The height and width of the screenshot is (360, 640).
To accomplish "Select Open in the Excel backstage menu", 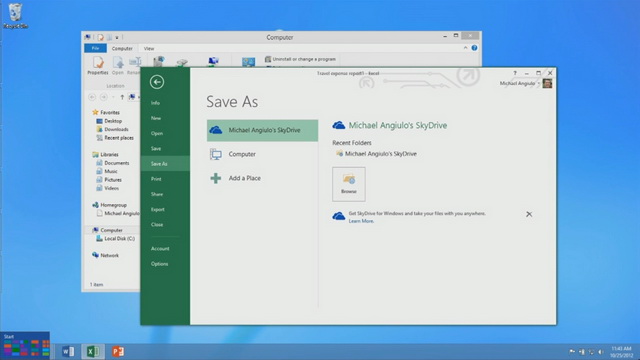I will tap(157, 133).
